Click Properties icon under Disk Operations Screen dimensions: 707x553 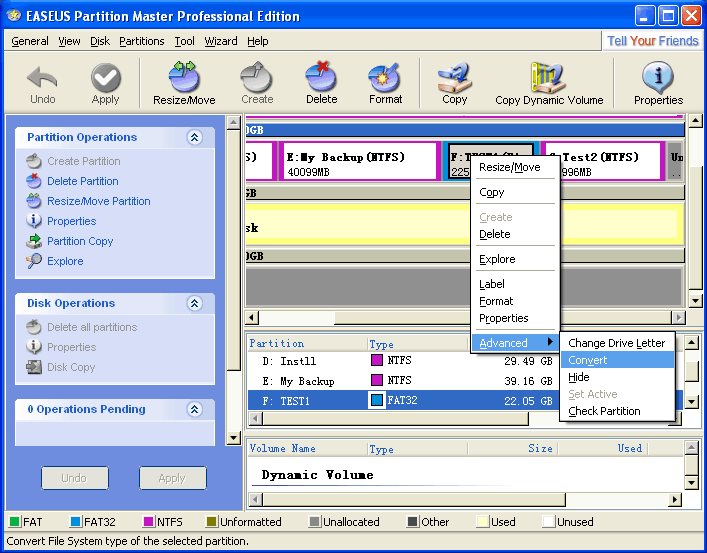pos(34,347)
